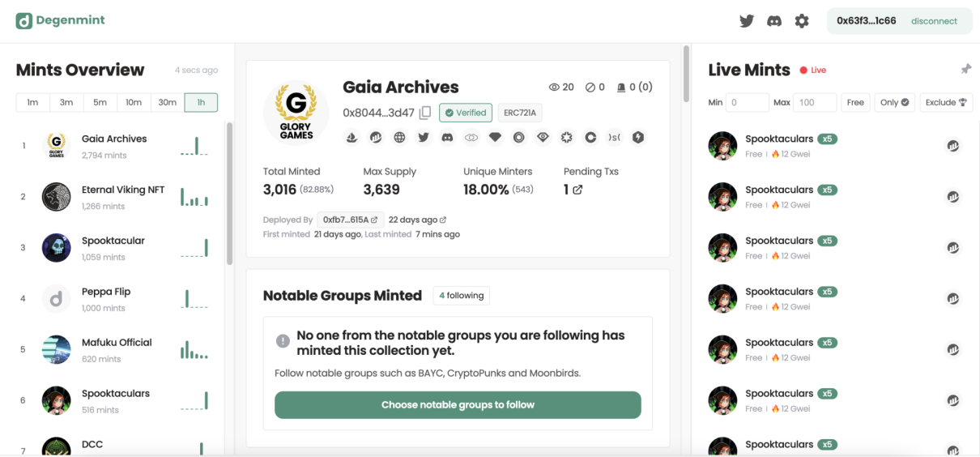Screen dimensions: 980x457
Task: Select the 10m timeframe tab
Action: point(134,102)
